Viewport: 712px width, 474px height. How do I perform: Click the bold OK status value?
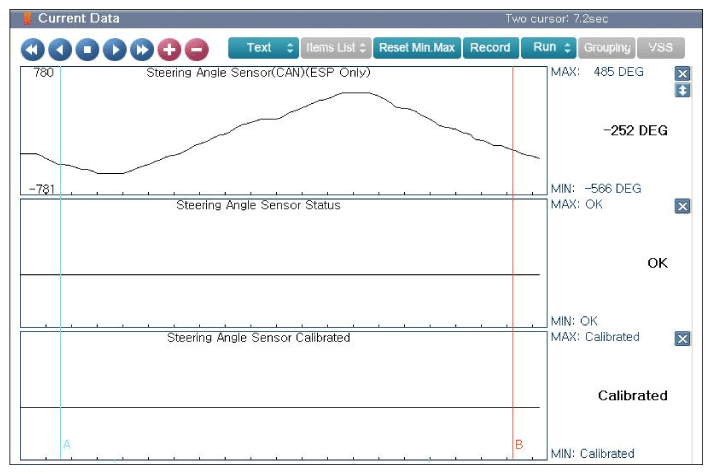pos(658,263)
